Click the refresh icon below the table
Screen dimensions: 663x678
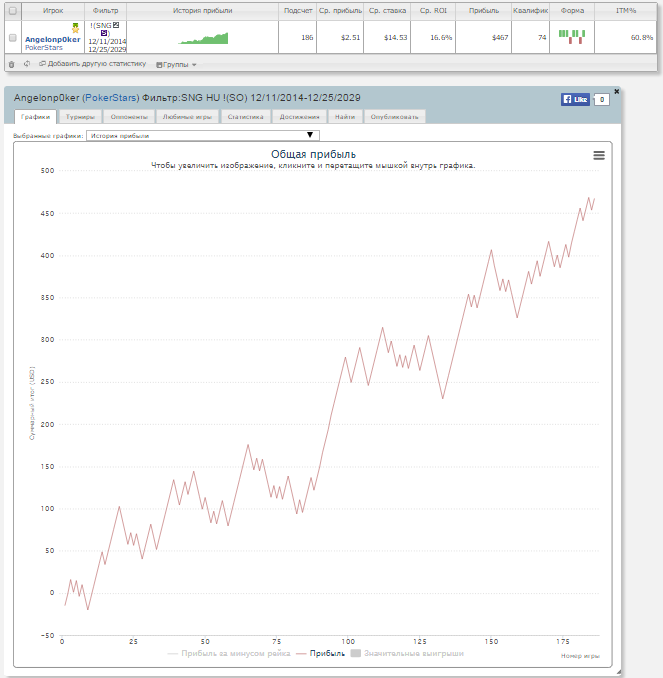(x=26, y=64)
